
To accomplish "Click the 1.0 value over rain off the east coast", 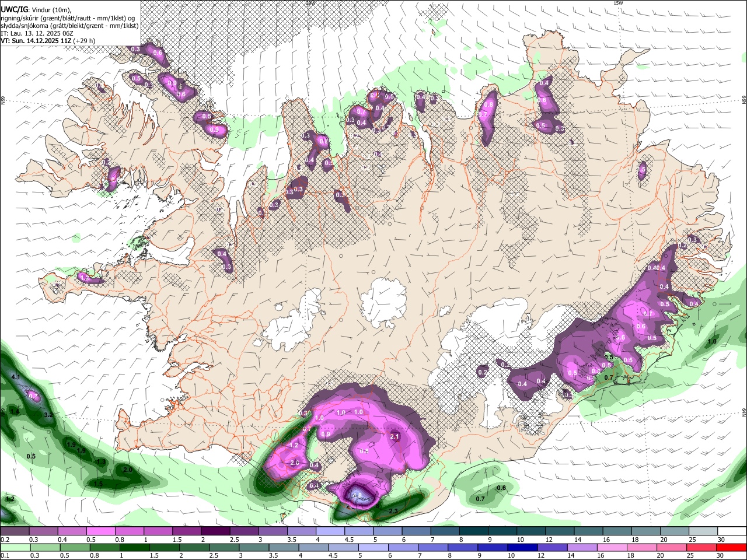I will pos(712,342).
